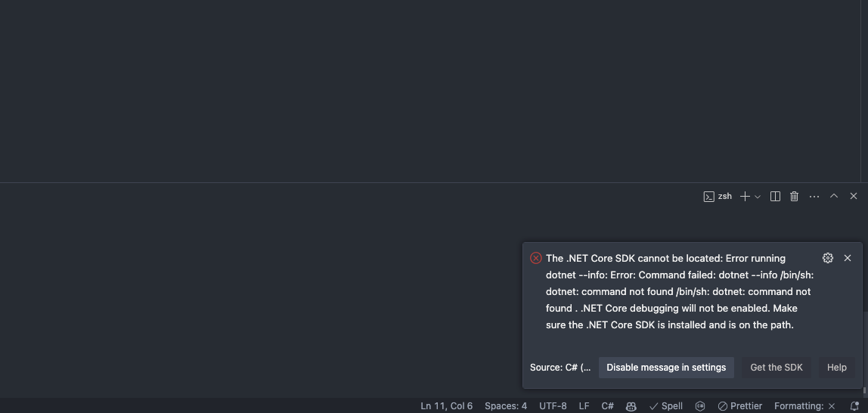Click Disable message in settings button
Image resolution: width=868 pixels, height=413 pixels.
click(666, 368)
